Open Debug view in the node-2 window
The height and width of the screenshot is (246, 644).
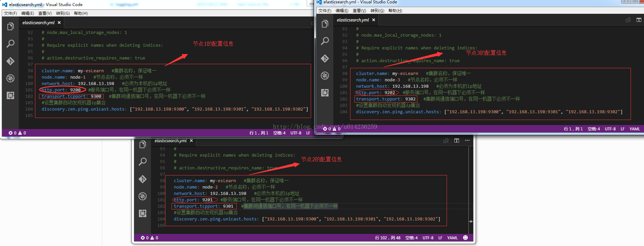pyautogui.click(x=143, y=196)
